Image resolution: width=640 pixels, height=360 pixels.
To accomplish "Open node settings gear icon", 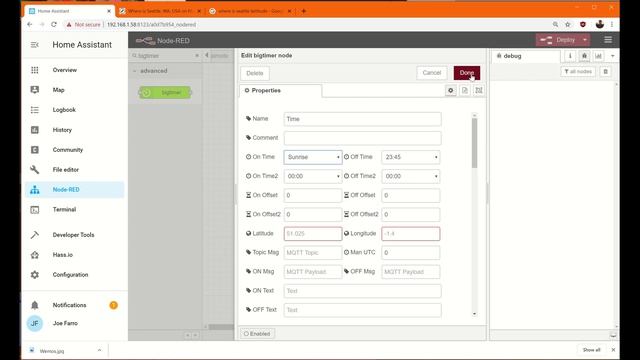I will coord(451,91).
